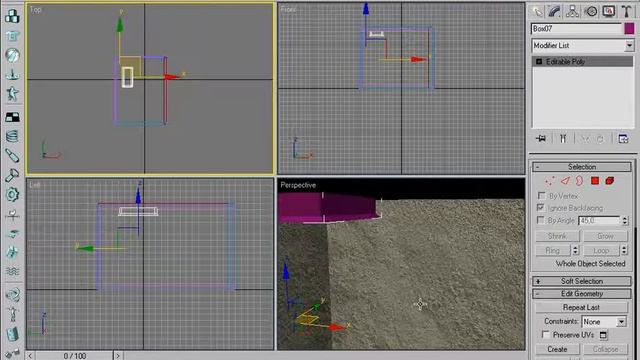Click the Loop selection button
Screen dimensions: 640x360
click(x=601, y=250)
